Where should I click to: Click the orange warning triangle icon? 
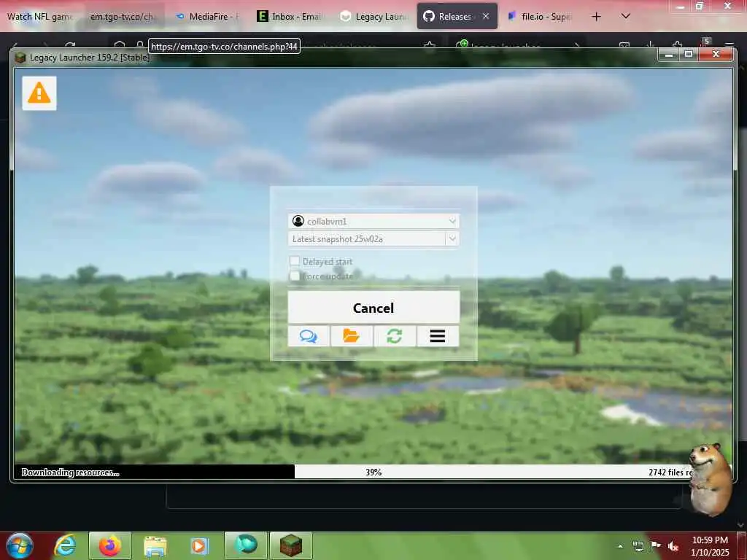pos(39,93)
